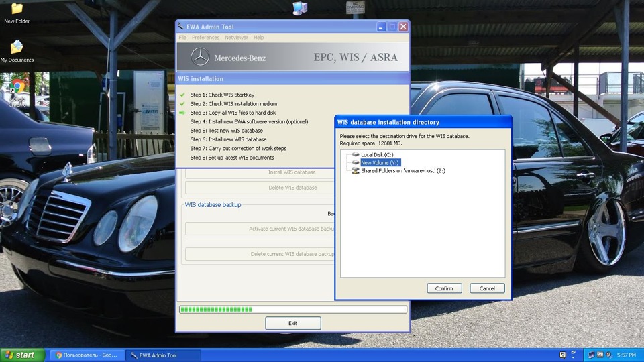Select New Volume (Y:) in drive list
The height and width of the screenshot is (362, 644).
click(380, 162)
